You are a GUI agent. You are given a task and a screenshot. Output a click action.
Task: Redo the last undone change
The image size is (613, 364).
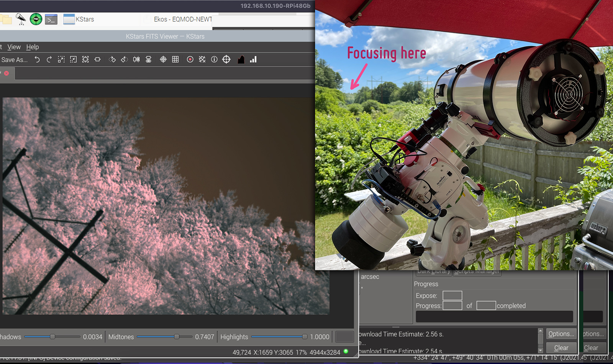click(49, 59)
